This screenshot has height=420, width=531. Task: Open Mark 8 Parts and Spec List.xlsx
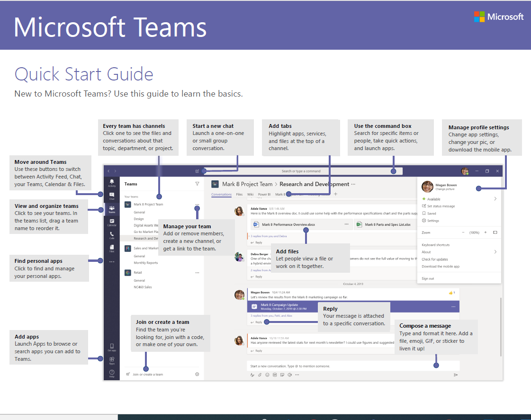click(x=386, y=224)
